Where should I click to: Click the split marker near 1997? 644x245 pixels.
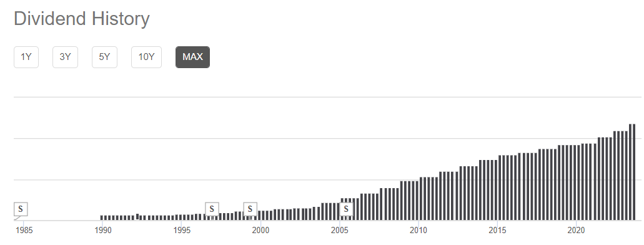click(x=212, y=209)
